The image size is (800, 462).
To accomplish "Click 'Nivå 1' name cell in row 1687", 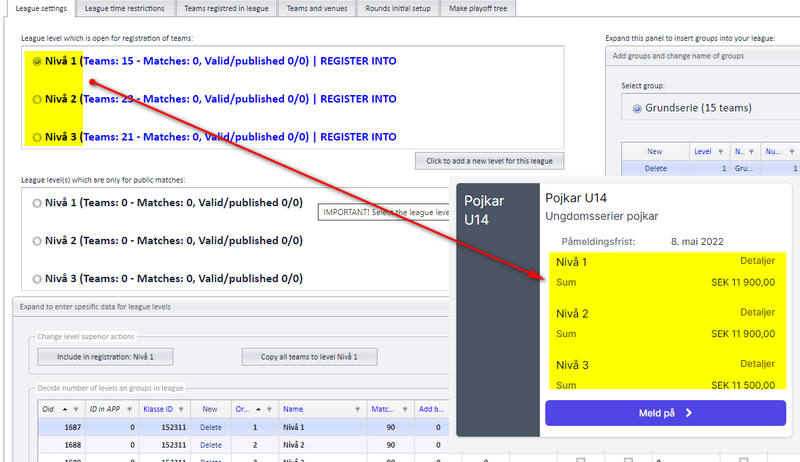I will tap(322, 427).
